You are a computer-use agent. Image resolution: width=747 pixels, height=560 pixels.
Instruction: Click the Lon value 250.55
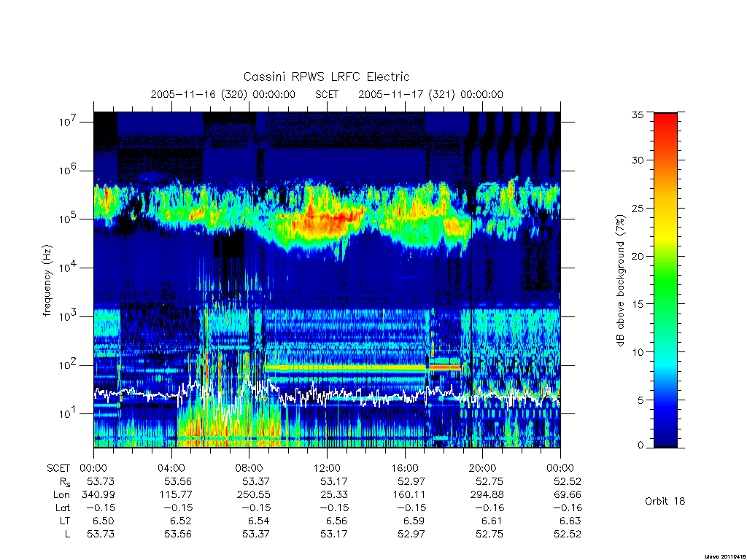point(253,495)
